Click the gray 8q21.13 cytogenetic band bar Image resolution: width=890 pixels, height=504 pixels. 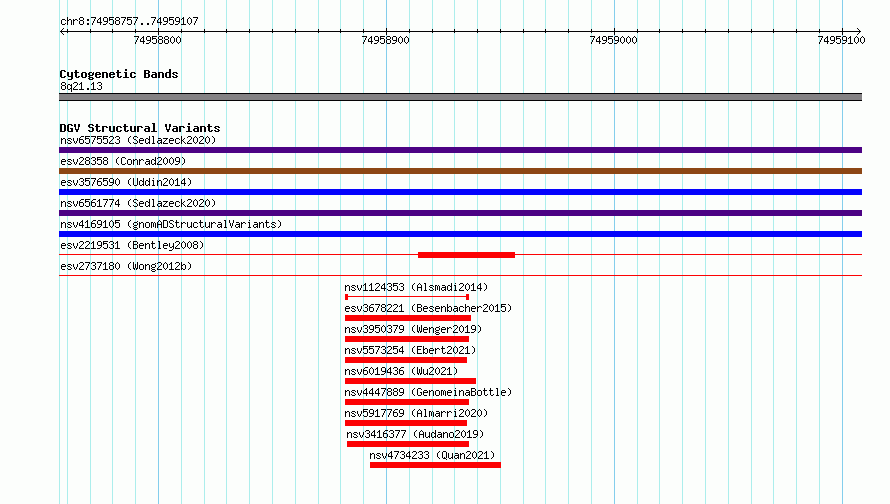pyautogui.click(x=460, y=97)
